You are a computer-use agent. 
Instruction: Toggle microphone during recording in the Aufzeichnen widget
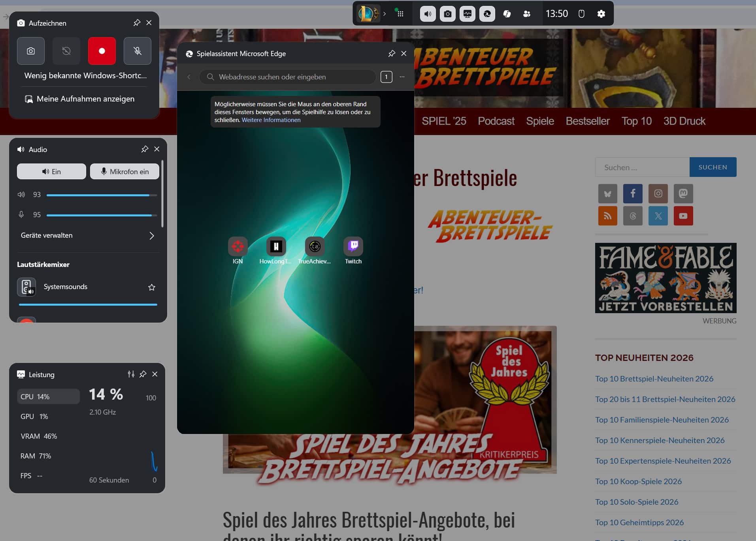tap(137, 51)
